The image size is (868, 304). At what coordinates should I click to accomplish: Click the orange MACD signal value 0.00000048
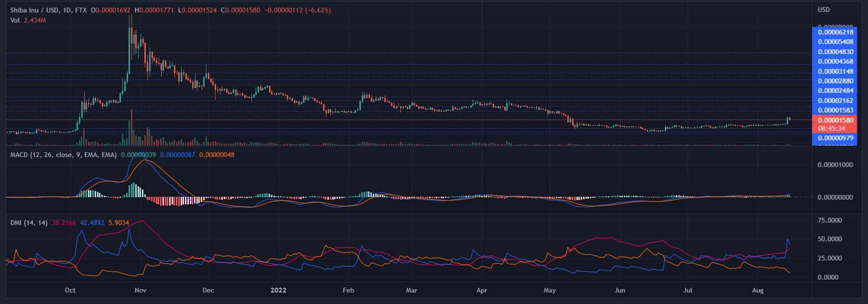pos(217,155)
